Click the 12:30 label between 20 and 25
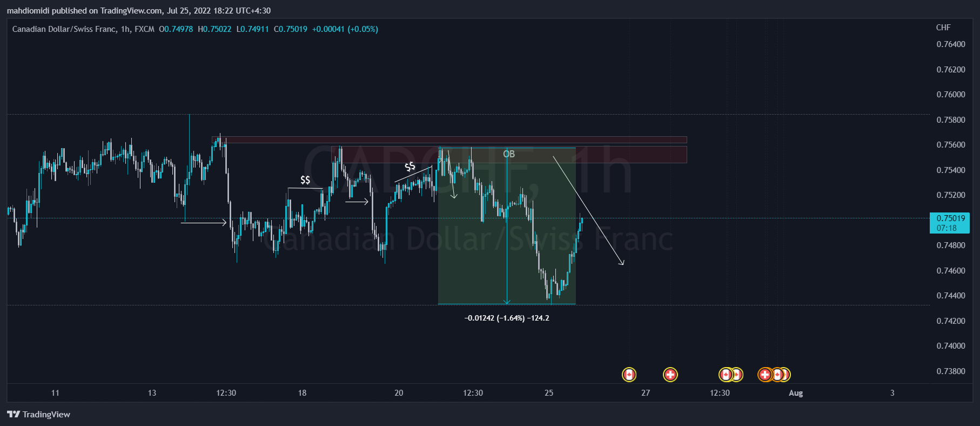 click(473, 393)
